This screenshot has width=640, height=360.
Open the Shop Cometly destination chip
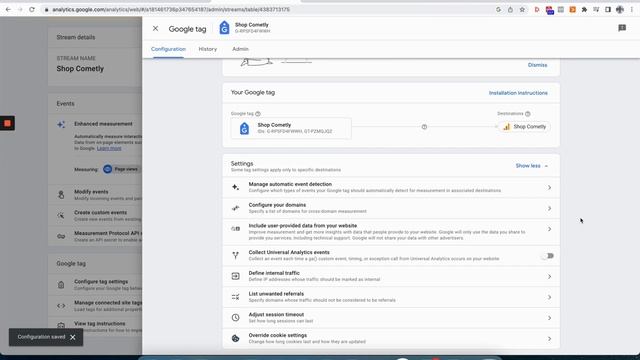524,127
